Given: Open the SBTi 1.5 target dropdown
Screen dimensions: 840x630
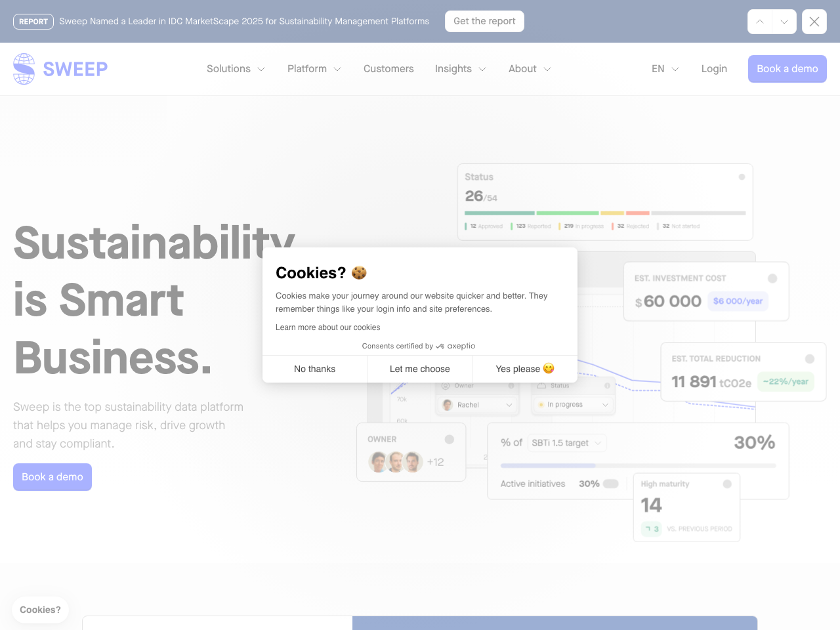Looking at the screenshot, I should click(567, 443).
